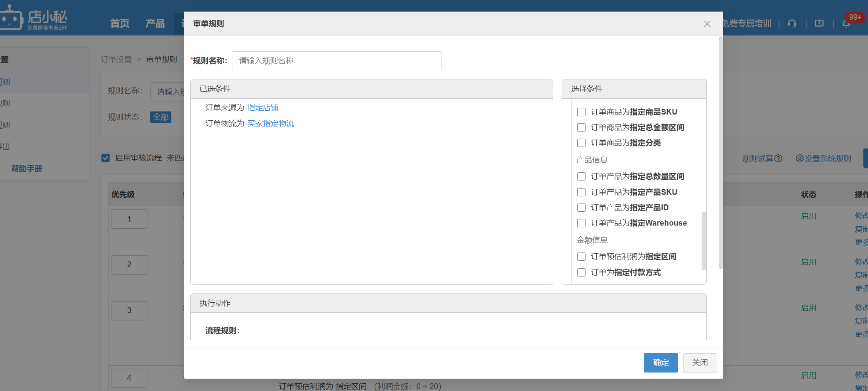
Task: Click the 规则试算 question mark icon
Action: coord(778,158)
